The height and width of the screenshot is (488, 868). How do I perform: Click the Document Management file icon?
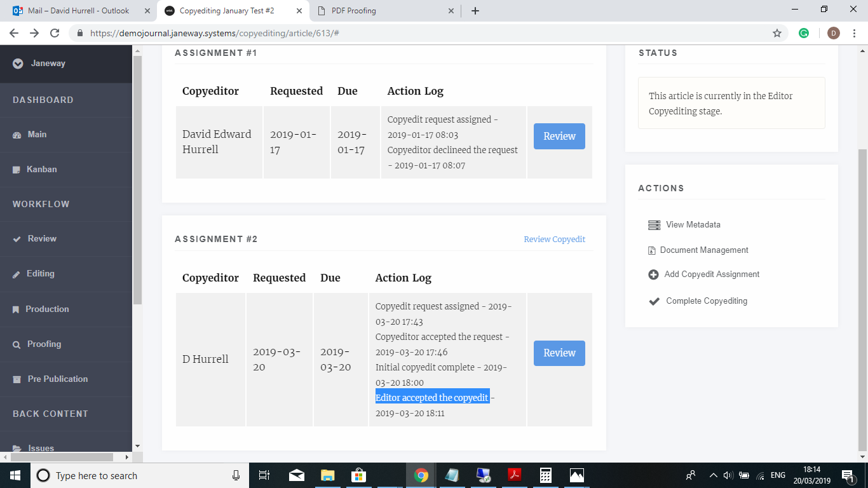click(x=651, y=250)
